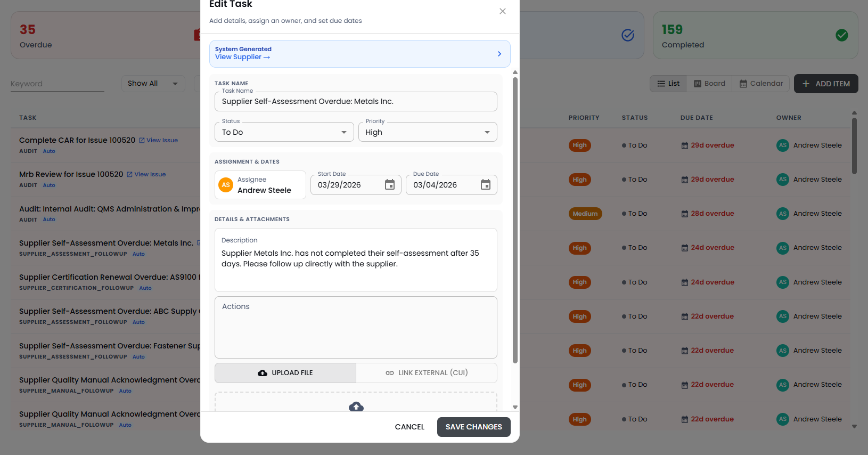The width and height of the screenshot is (868, 455).
Task: Click main list scrollbar thumb
Action: click(x=854, y=145)
